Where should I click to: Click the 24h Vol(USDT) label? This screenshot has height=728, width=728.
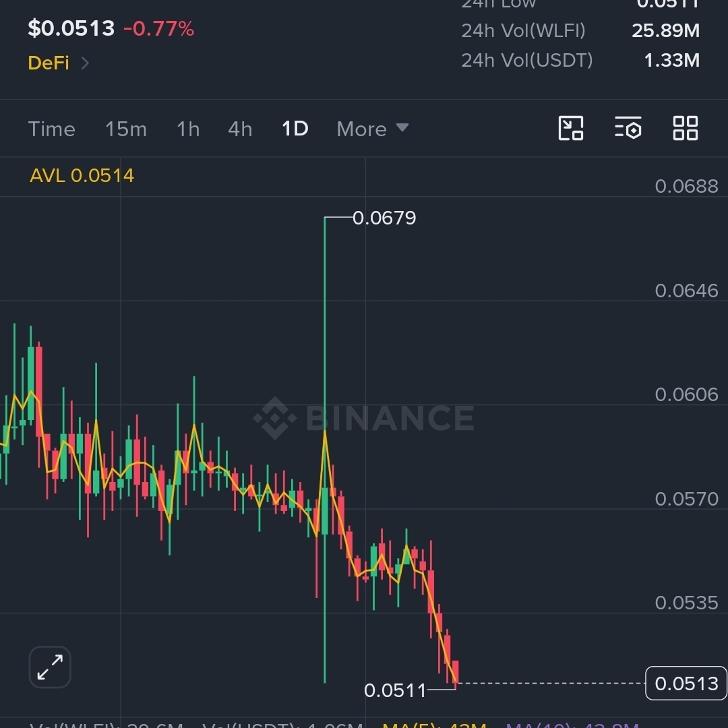coord(527,61)
